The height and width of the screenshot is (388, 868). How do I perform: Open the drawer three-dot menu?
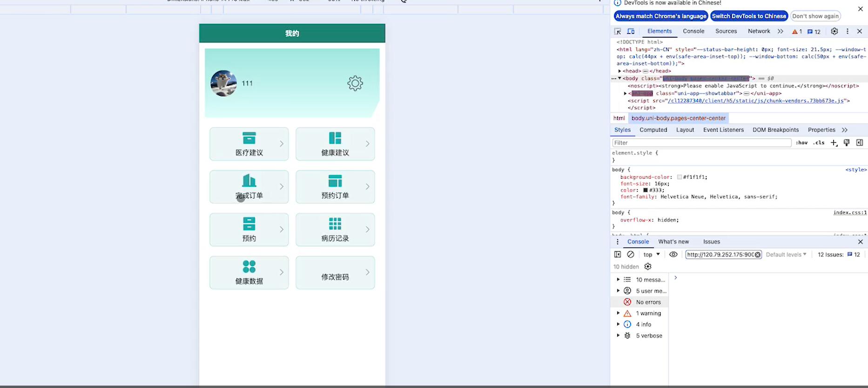618,242
